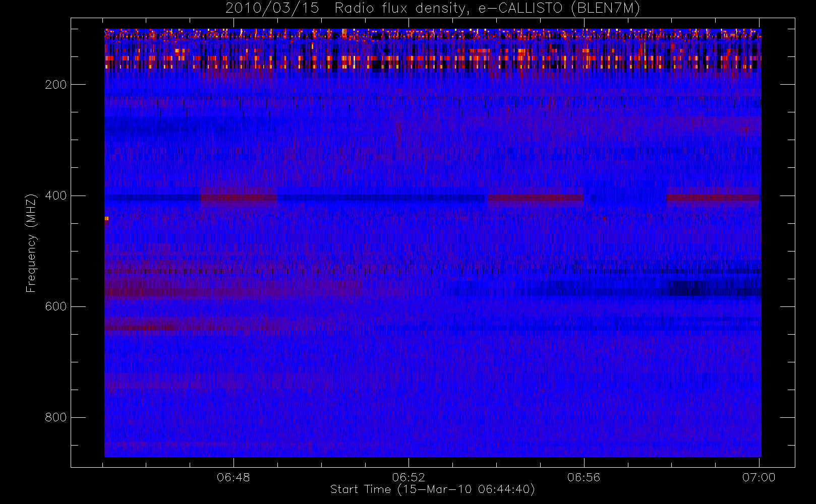
Task: Click the '600' frequency tick label
Action: click(55, 306)
